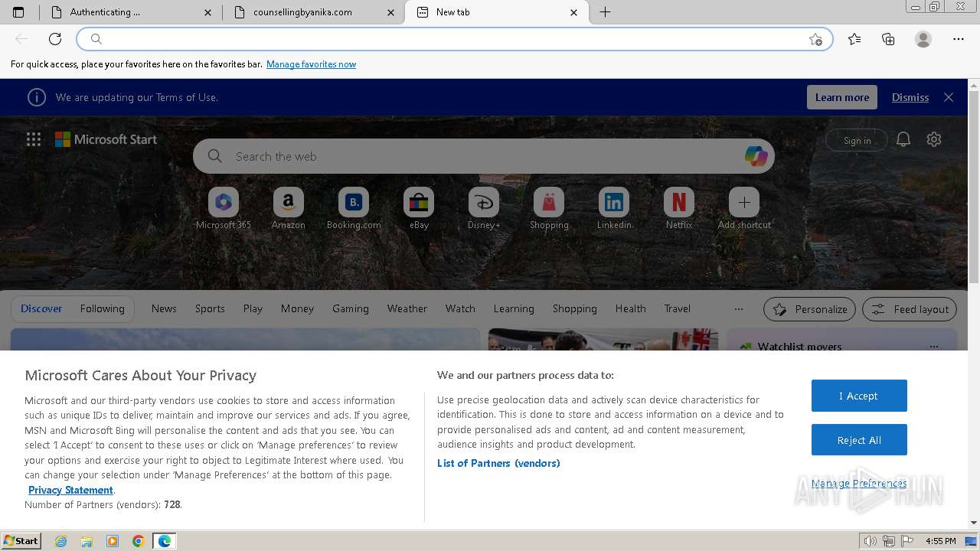The width and height of the screenshot is (980, 551).
Task: Refresh the page with reload icon
Action: [x=55, y=39]
